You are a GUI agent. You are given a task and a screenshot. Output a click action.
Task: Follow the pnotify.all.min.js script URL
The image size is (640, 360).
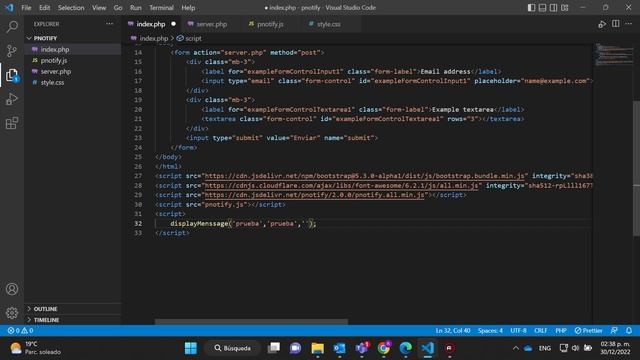point(314,195)
